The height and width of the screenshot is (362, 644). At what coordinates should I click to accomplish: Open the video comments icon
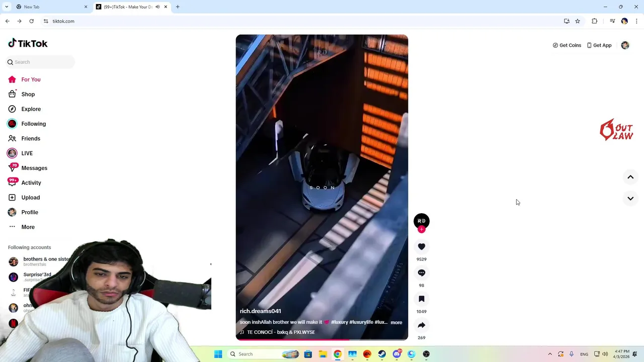pyautogui.click(x=422, y=273)
